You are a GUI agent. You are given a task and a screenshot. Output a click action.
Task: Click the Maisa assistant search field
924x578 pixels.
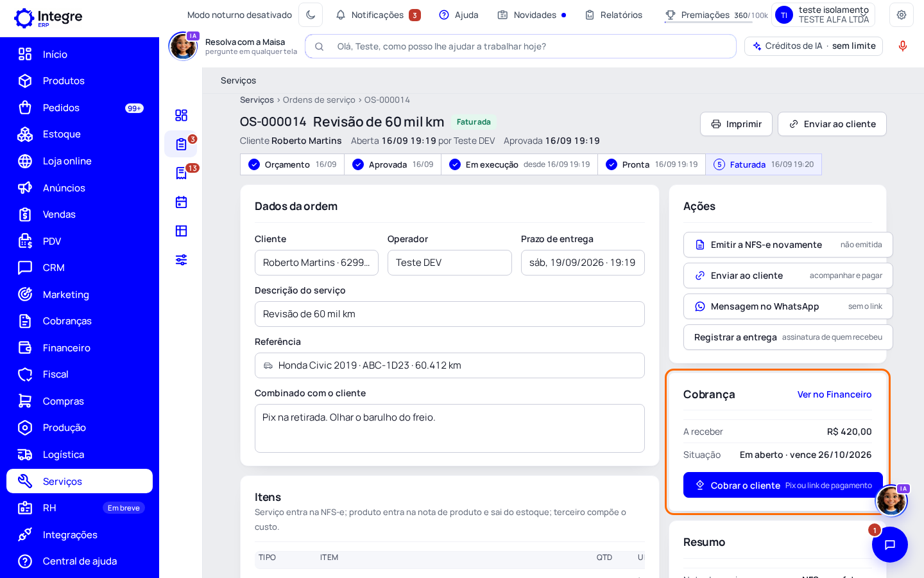[x=520, y=46]
